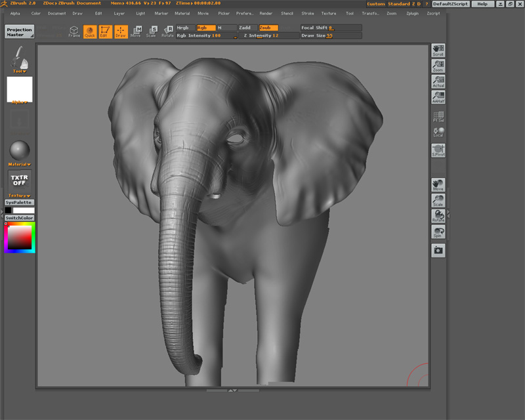
Task: Adjust the Rgb Intensity slider
Action: 207,35
